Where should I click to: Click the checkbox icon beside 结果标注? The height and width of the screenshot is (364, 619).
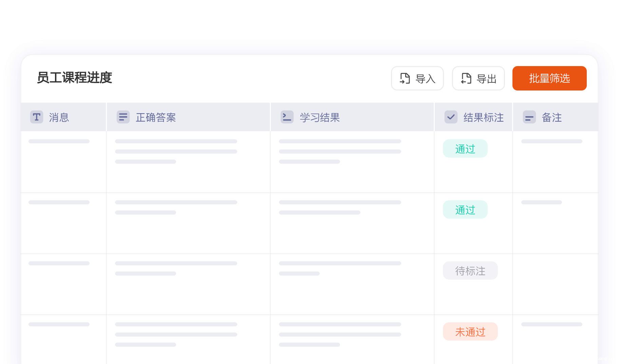(x=451, y=117)
